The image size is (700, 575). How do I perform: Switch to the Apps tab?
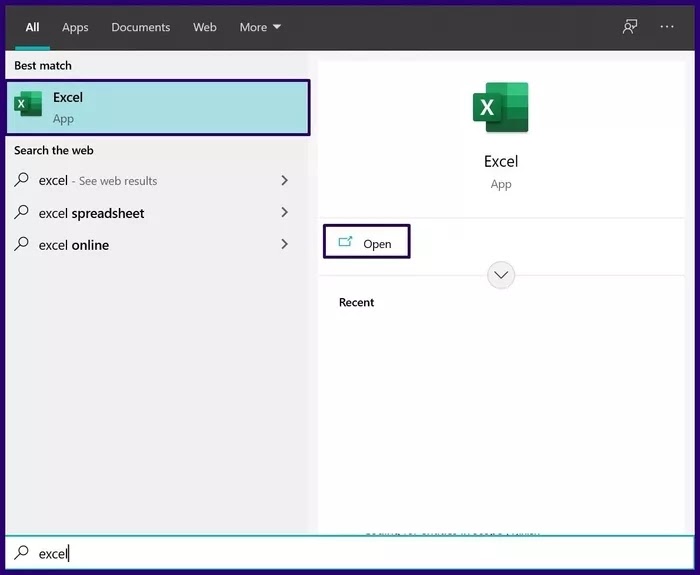point(75,27)
